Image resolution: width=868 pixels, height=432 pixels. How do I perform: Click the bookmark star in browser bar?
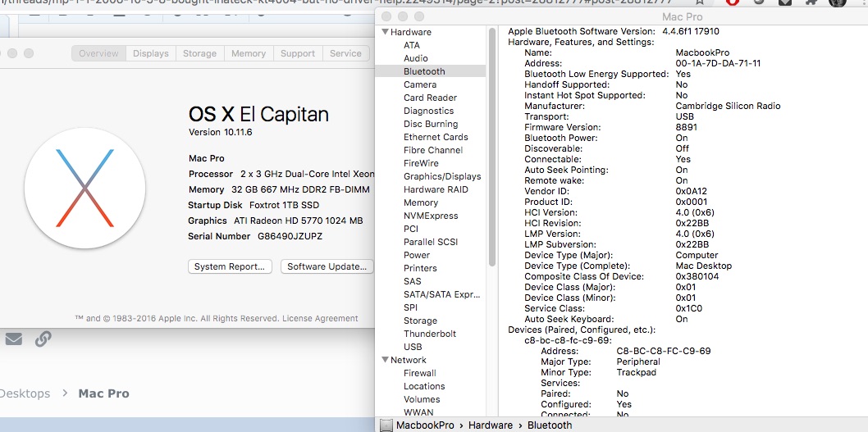(700, 2)
